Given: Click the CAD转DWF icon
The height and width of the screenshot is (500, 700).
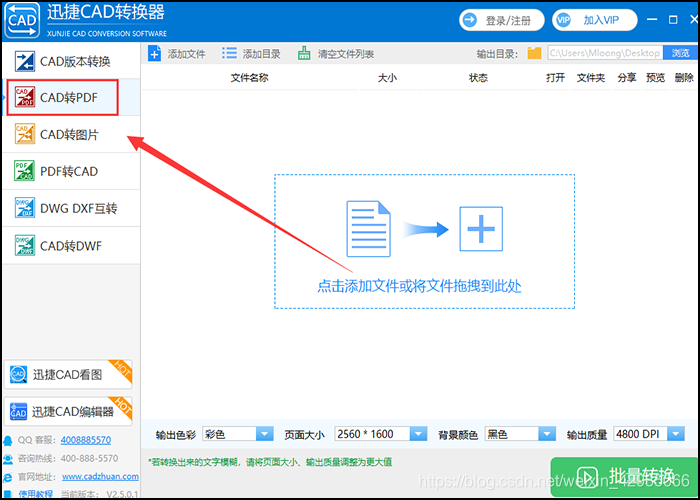Looking at the screenshot, I should 25,245.
